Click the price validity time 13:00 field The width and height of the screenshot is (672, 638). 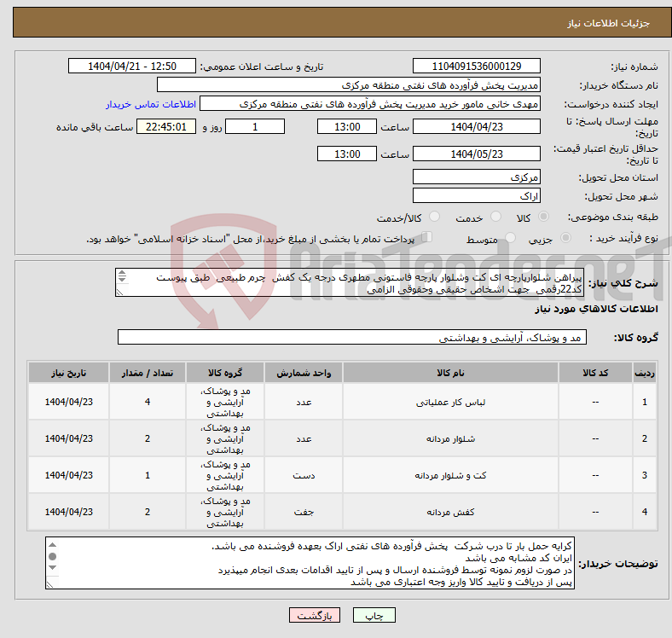tap(347, 154)
